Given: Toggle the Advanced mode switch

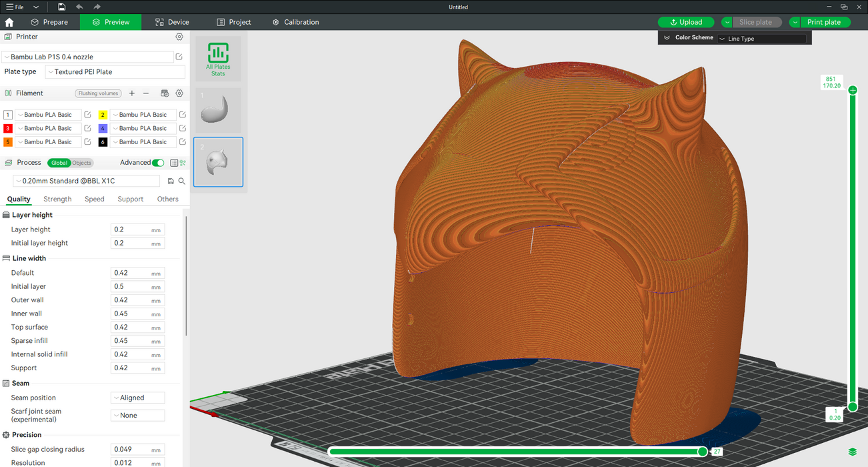Looking at the screenshot, I should coord(158,163).
